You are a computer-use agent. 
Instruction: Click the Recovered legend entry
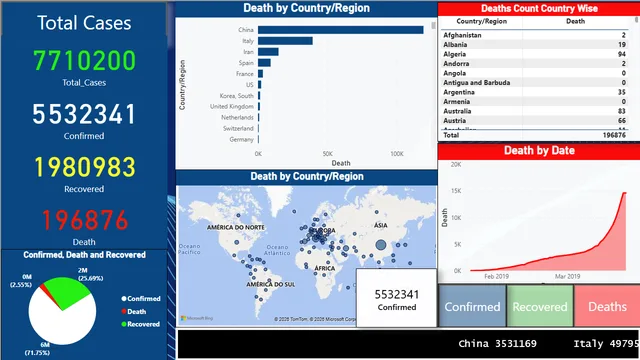(x=140, y=324)
